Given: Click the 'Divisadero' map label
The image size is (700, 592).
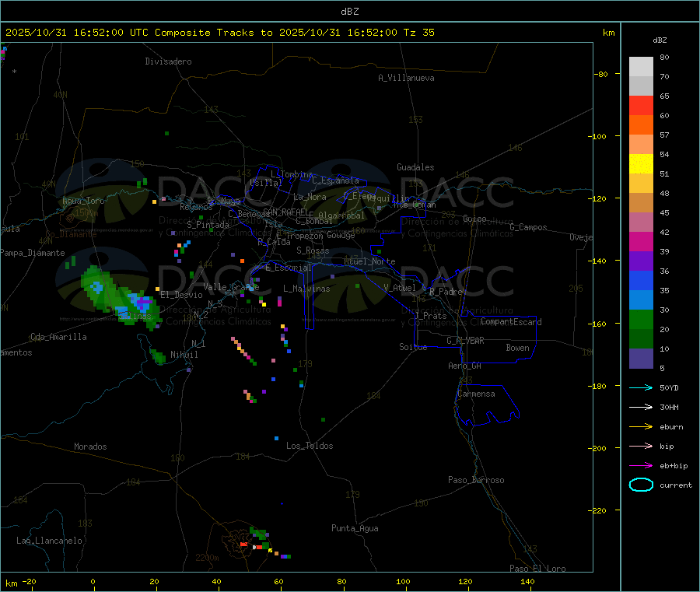Looking at the screenshot, I should (x=168, y=61).
